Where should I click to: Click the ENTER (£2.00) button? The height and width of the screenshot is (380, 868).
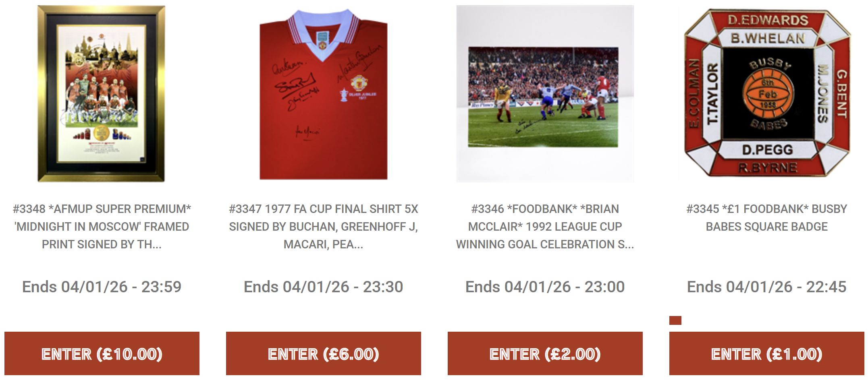pyautogui.click(x=545, y=354)
